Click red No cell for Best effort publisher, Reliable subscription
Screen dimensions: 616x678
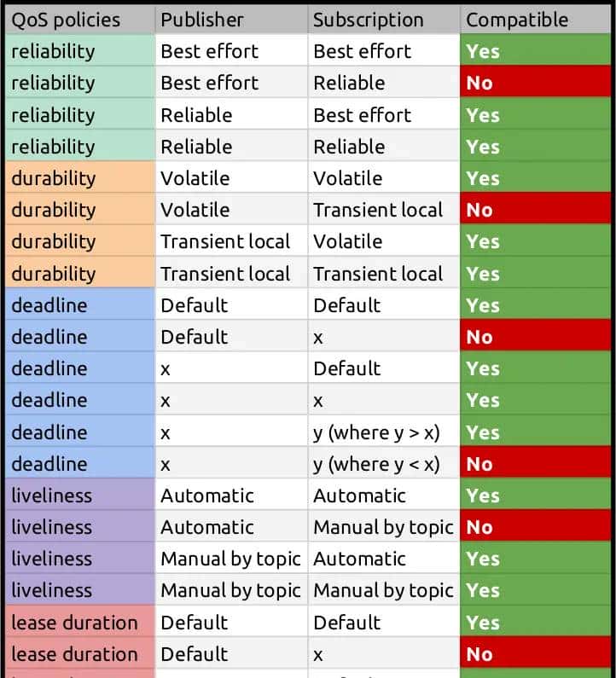tap(538, 84)
